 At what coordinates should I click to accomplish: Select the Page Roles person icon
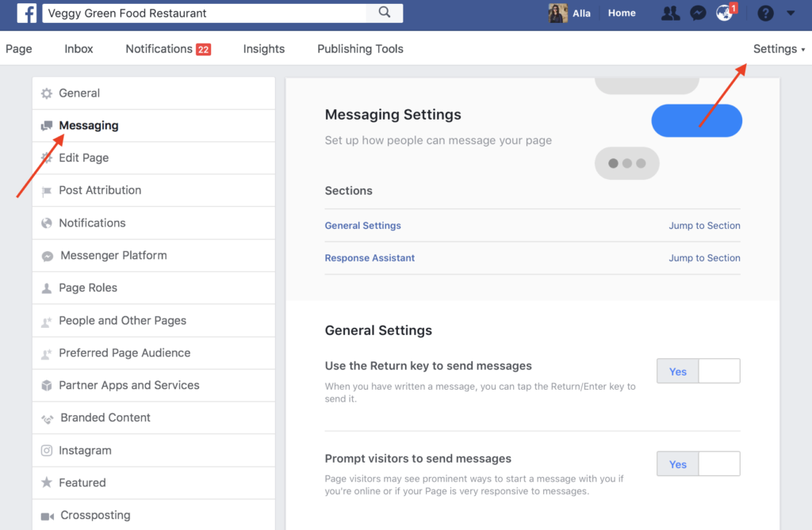[x=46, y=288]
